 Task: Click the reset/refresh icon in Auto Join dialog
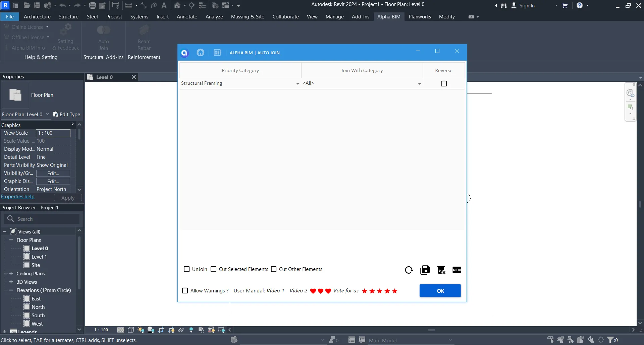click(x=409, y=270)
